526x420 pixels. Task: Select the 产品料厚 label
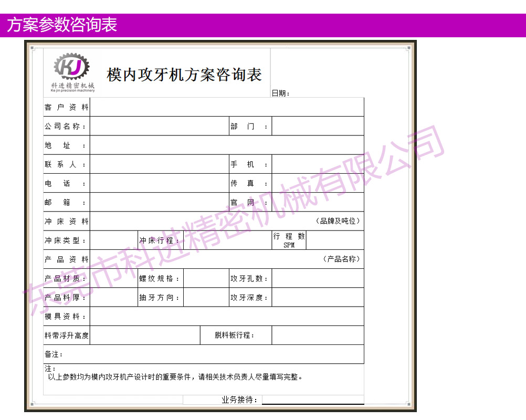(65, 298)
